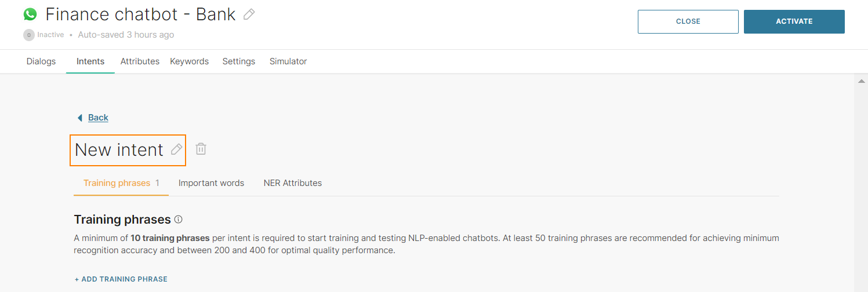Open chatbot Settings tab

pos(239,61)
